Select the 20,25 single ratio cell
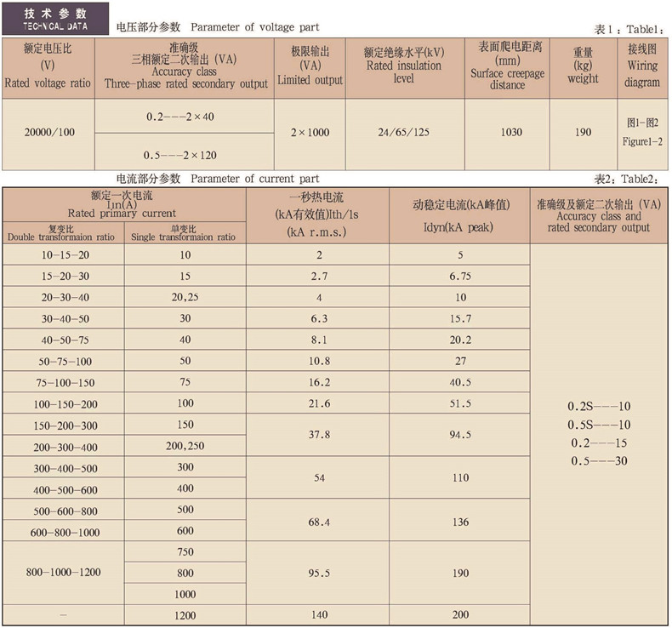The image size is (672, 628). [185, 297]
